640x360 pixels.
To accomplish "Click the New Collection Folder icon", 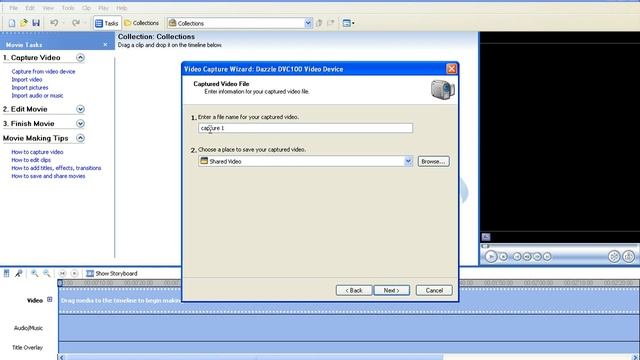I will (x=331, y=23).
